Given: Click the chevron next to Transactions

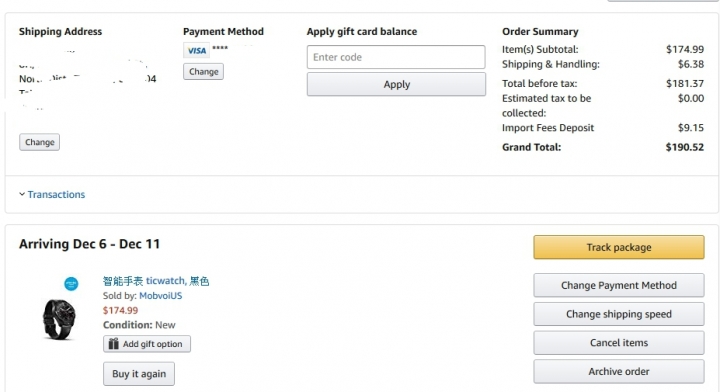Looking at the screenshot, I should (x=22, y=194).
